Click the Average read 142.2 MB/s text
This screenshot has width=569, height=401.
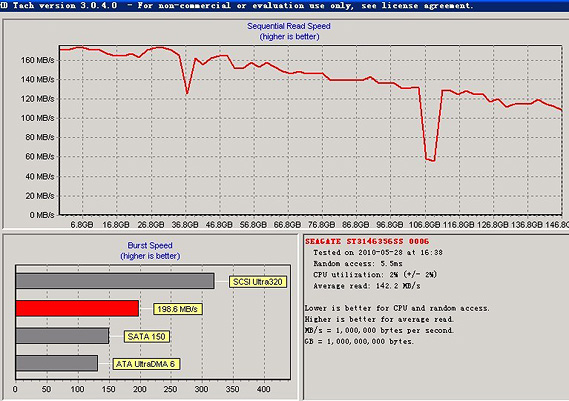point(367,286)
